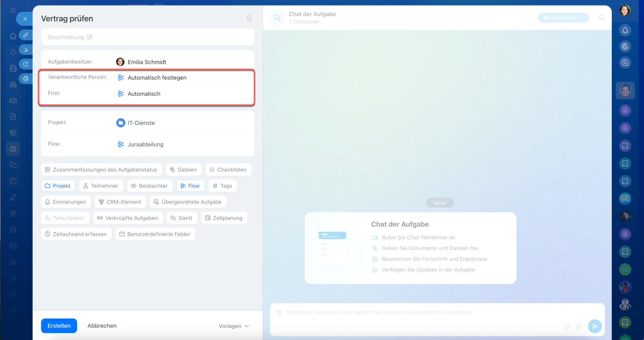Image resolution: width=644 pixels, height=340 pixels.
Task: Open the spiral CoPilot icon below bell
Action: (625, 46)
